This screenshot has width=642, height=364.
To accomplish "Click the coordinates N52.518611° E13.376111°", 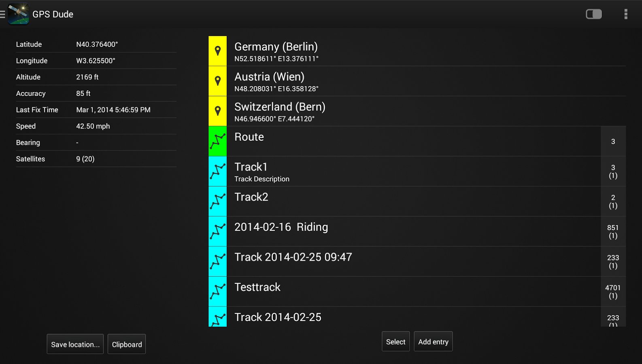I will [x=276, y=59].
